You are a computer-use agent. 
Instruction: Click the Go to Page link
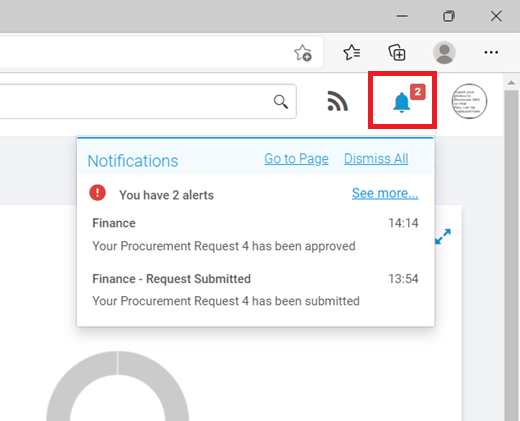point(296,159)
